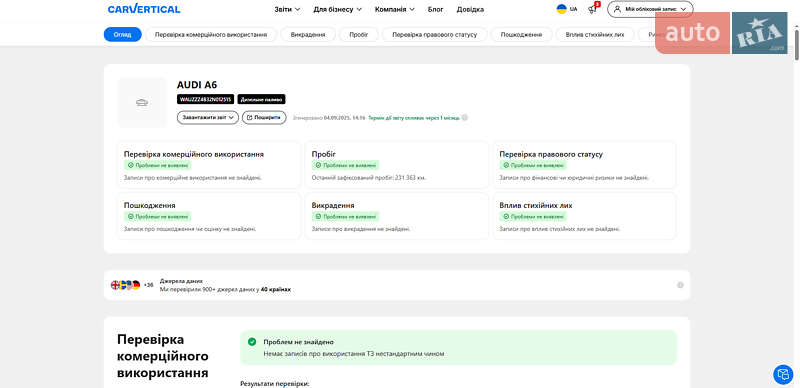Click the Результати перевірки label
The height and width of the screenshot is (388, 800).
tap(274, 383)
